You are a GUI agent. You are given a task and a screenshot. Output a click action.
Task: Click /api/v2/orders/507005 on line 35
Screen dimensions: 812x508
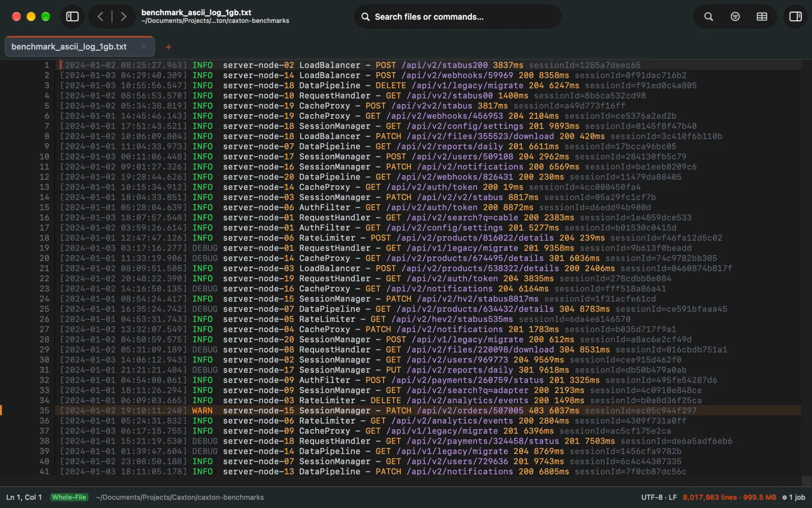[470, 410]
